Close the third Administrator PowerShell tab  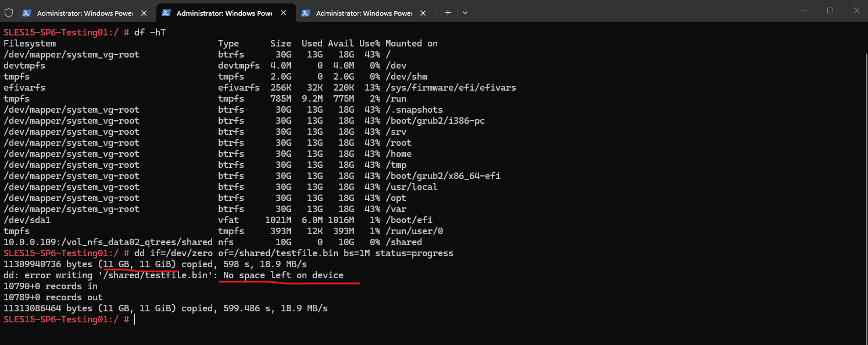coord(423,13)
